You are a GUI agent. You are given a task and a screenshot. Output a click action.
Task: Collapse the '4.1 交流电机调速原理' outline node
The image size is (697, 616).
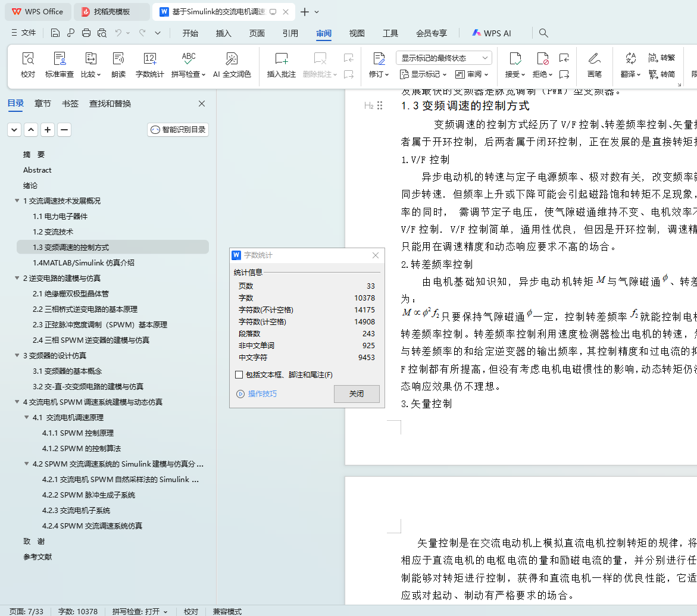point(26,417)
